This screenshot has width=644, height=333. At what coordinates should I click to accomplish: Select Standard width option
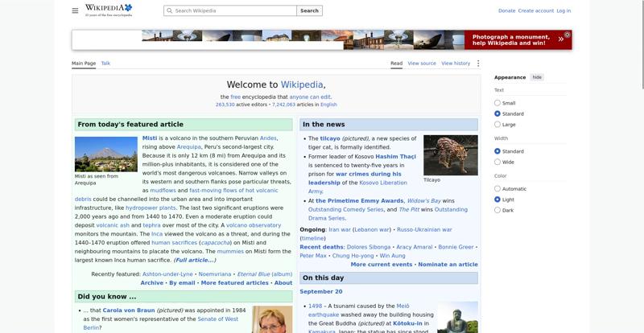pos(497,151)
